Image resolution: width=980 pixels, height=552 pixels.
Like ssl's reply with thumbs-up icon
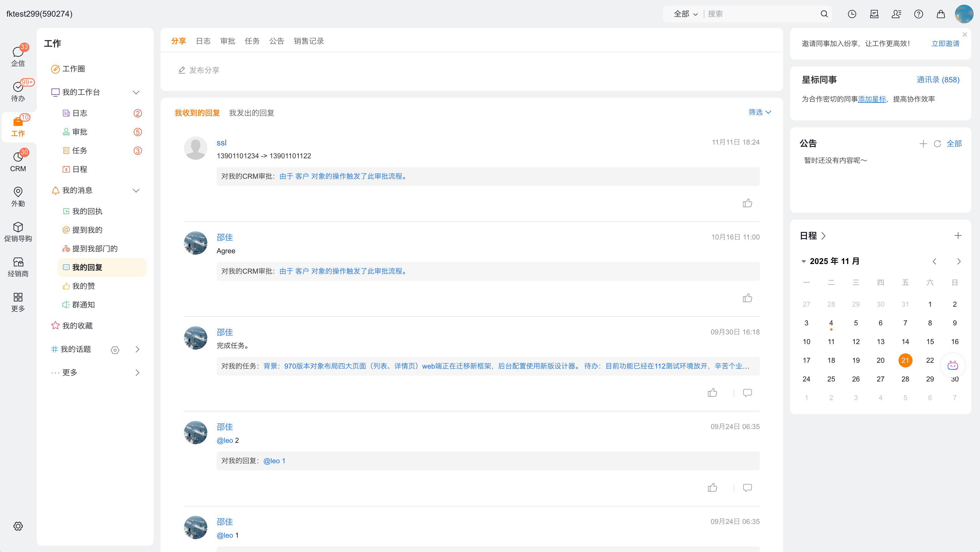tap(747, 203)
